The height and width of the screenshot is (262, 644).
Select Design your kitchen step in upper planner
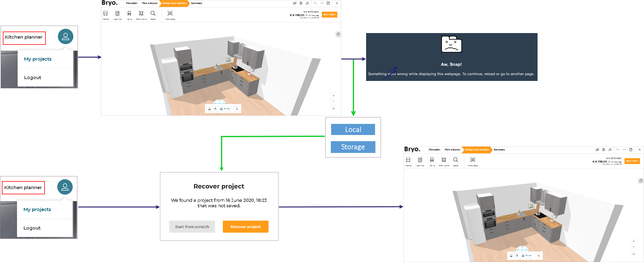[174, 3]
